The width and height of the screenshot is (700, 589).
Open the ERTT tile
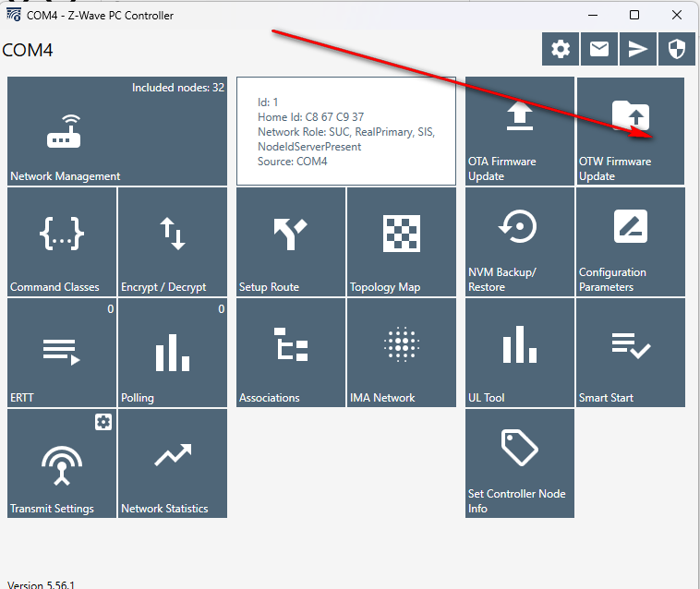pos(62,353)
